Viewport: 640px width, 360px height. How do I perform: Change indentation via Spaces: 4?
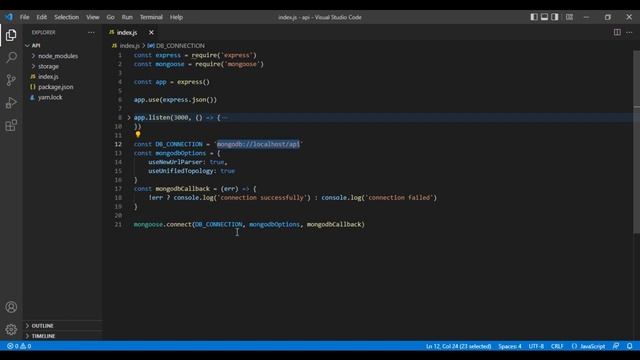coord(510,346)
